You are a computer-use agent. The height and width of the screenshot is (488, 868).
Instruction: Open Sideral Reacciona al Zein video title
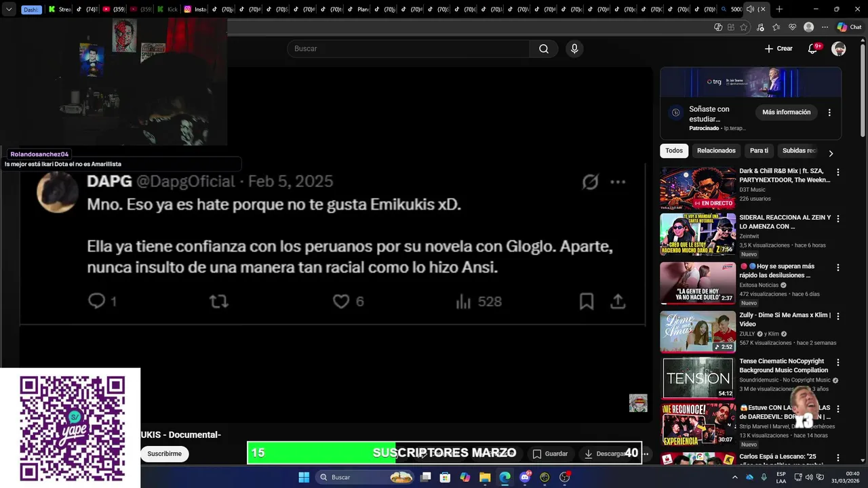tap(785, 222)
